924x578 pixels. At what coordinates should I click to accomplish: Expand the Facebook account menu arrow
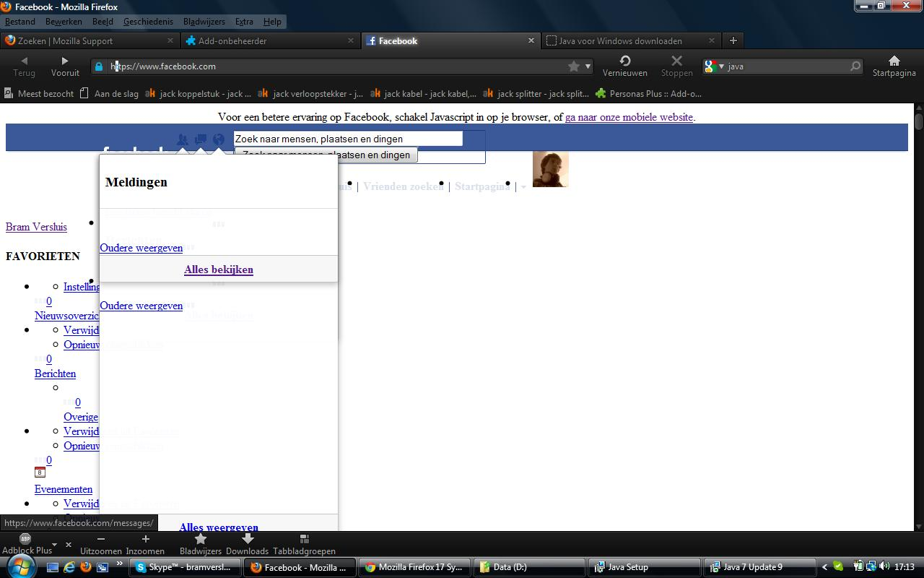pos(524,186)
